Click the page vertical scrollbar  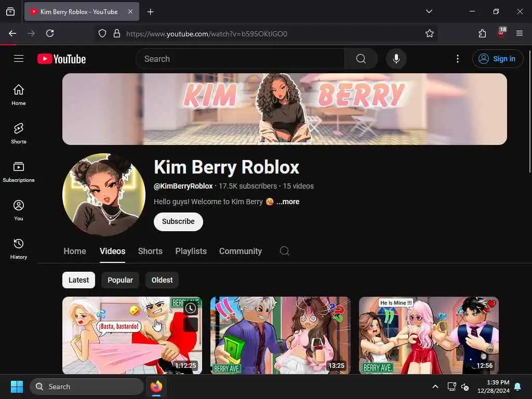tap(530, 112)
